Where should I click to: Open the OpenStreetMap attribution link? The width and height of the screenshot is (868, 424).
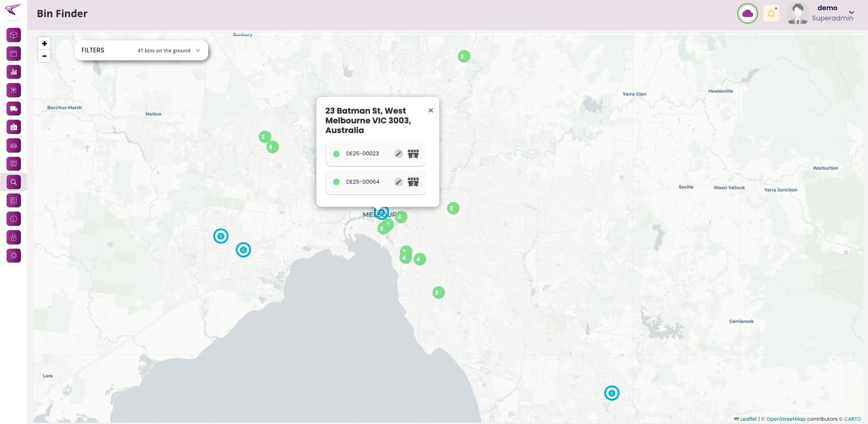[x=786, y=419]
